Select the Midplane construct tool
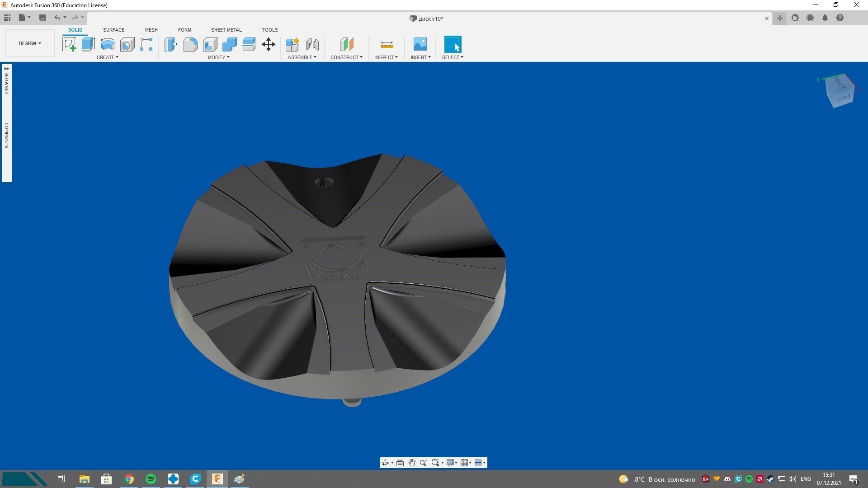This screenshot has width=868, height=488. tap(346, 44)
